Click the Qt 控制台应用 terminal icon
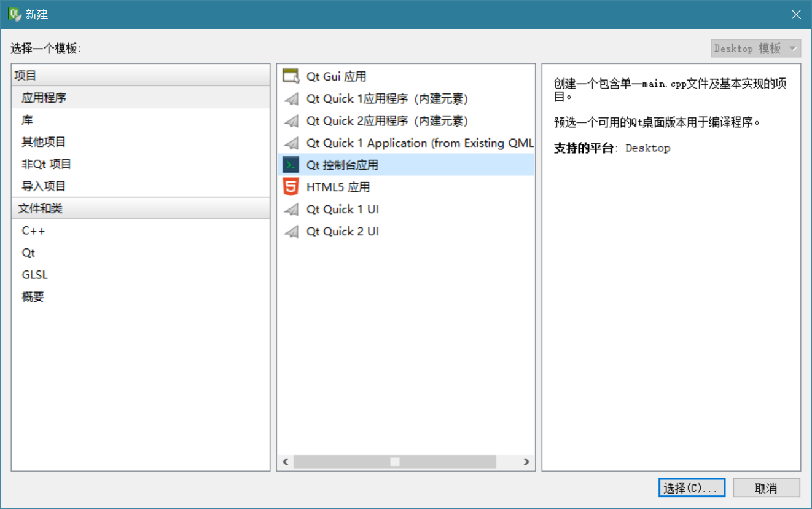The width and height of the screenshot is (812, 509). pyautogui.click(x=291, y=165)
